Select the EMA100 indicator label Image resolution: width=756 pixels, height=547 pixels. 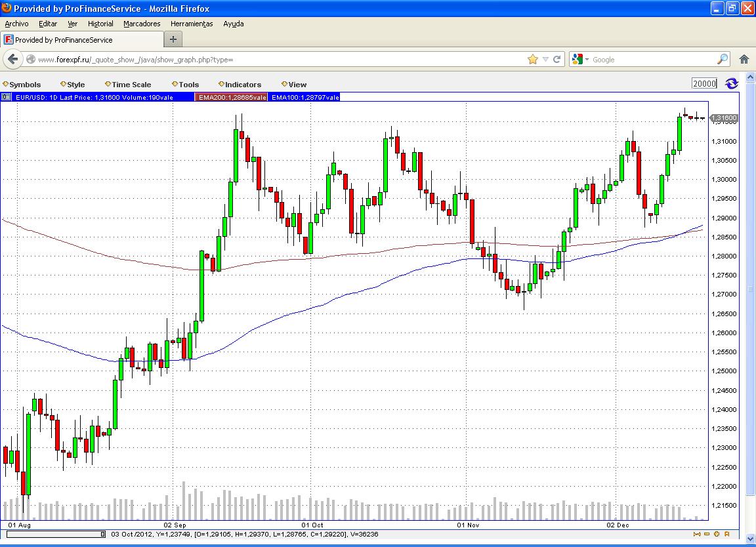click(304, 97)
